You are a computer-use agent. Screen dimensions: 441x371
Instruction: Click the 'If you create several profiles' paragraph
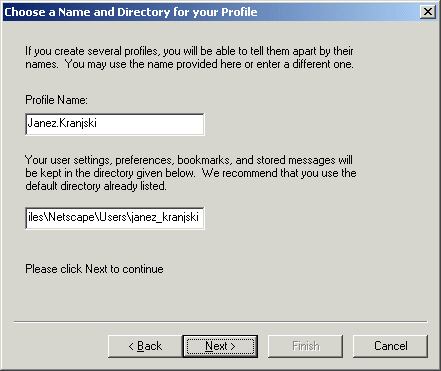[x=189, y=57]
